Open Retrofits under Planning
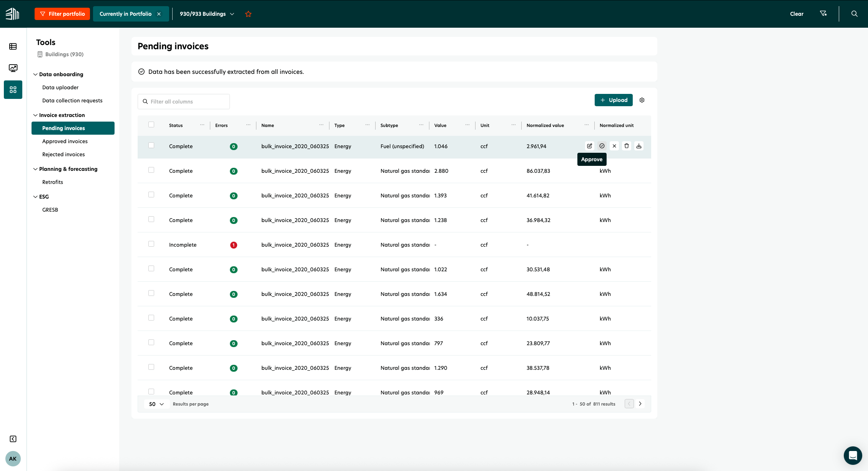The height and width of the screenshot is (471, 868). click(x=53, y=182)
